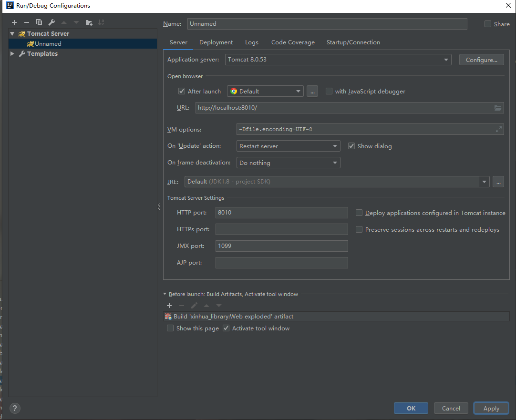The image size is (516, 420).
Task: Select Build 'xinhua_library:Web exploded' artifact row
Action: click(336, 317)
